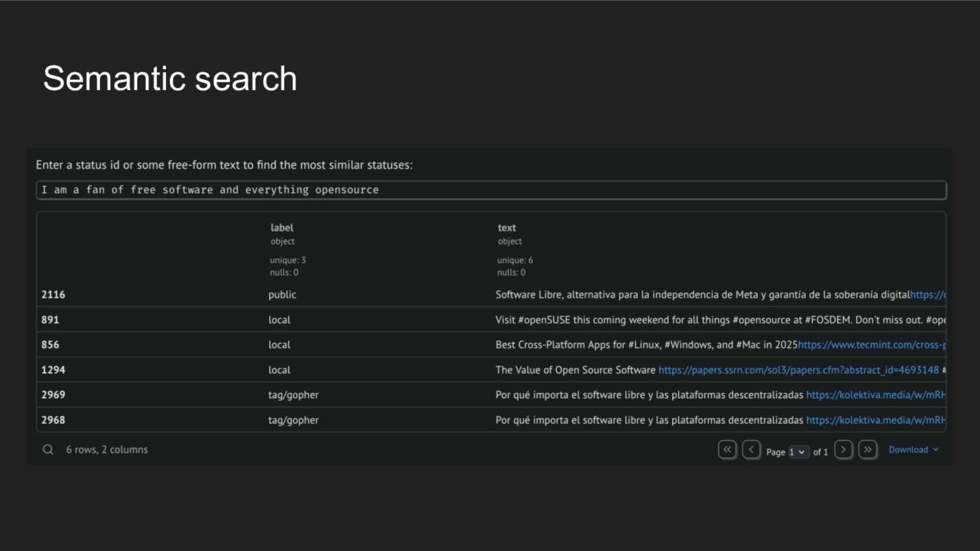Go to first page of results

point(727,450)
